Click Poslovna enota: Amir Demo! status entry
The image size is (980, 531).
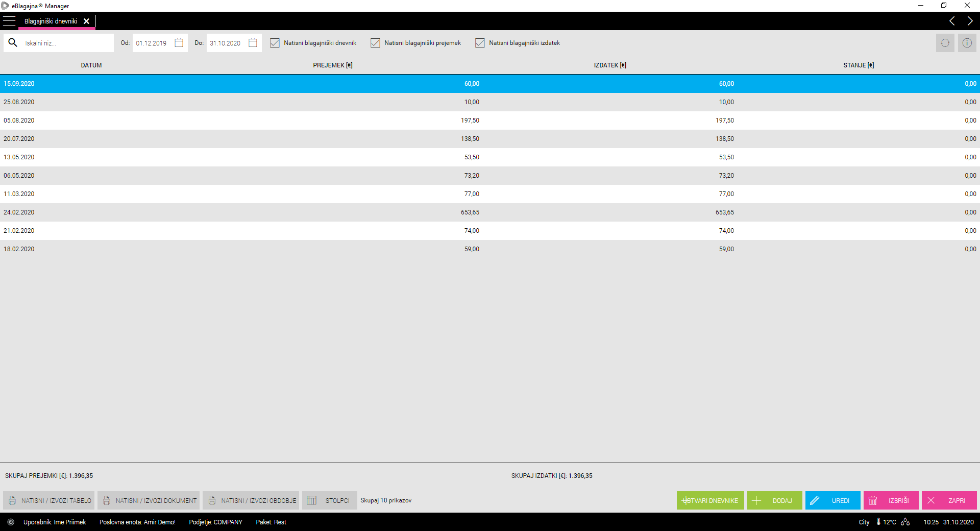[x=137, y=522]
